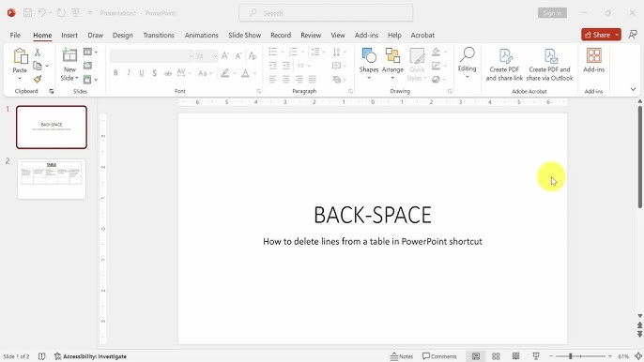Viewport: 644px width, 362px height.
Task: Switch to Slide Sorter view icon
Action: pyautogui.click(x=496, y=356)
